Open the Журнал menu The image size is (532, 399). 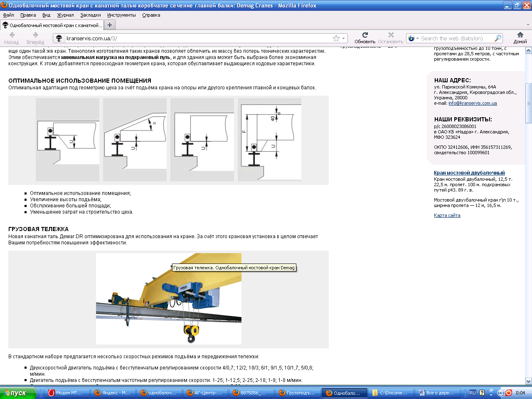[65, 15]
